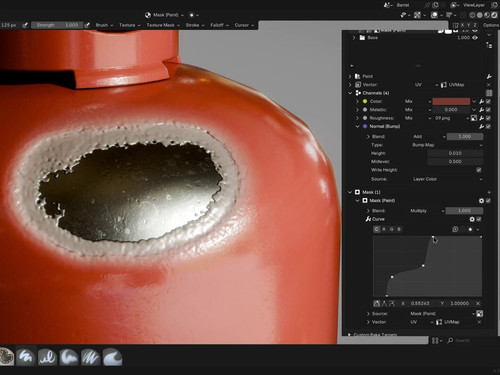Viewport: 500px width, 375px height.
Task: Set curve handle to auto-clamped
Action: (x=392, y=303)
